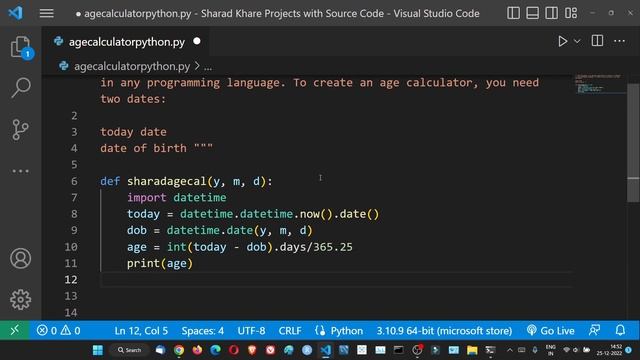Toggle the bottom panel layout
Image resolution: width=640 pixels, height=360 pixels.
532,13
